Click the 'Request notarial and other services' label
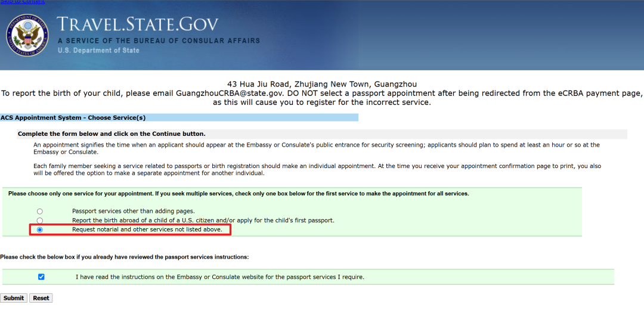Screen dimensions: 644x314 pos(147,229)
